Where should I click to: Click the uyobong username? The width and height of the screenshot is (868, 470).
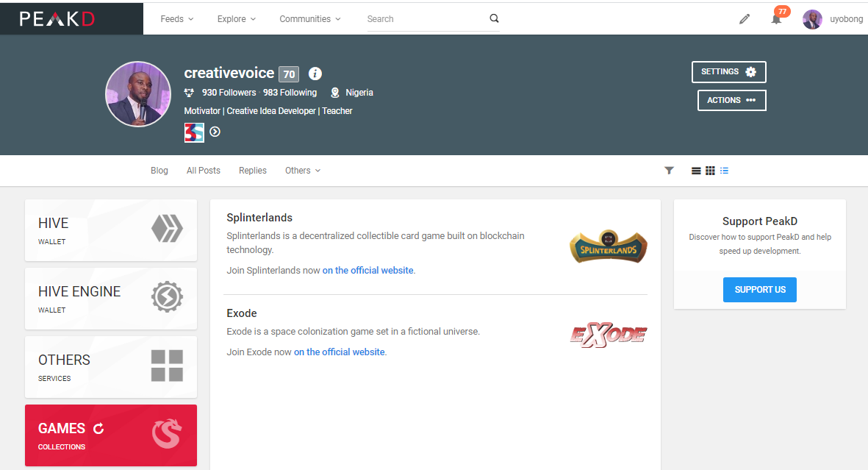click(846, 19)
